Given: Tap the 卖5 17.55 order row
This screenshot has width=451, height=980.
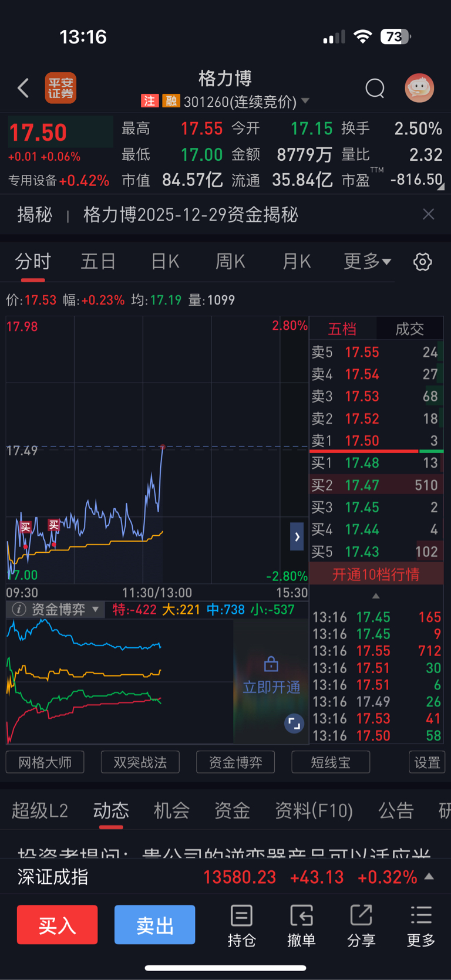Looking at the screenshot, I should coord(376,352).
